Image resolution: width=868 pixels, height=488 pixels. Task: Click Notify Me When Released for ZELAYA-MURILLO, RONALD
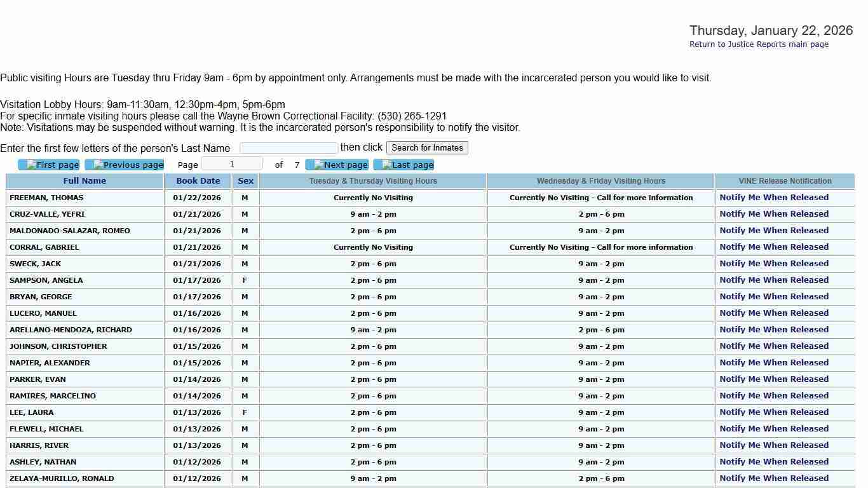[x=774, y=478]
